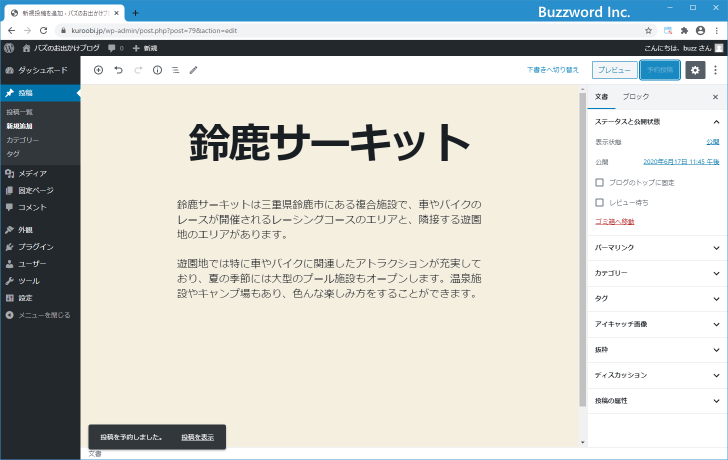Click the add block plus icon
This screenshot has height=460, width=728.
click(x=98, y=70)
